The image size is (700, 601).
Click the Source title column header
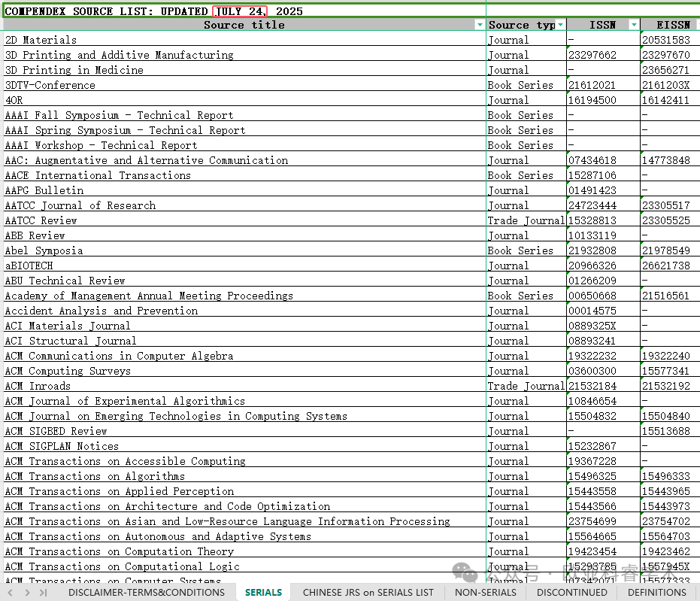244,25
